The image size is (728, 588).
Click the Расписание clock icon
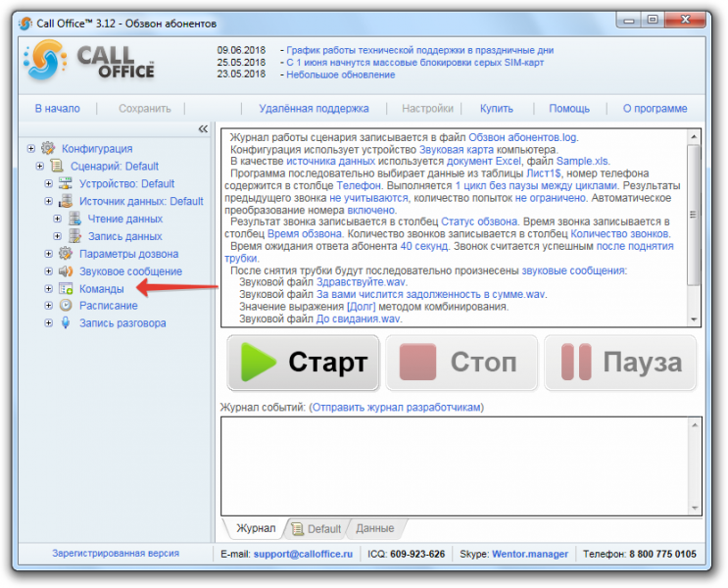pyautogui.click(x=66, y=306)
